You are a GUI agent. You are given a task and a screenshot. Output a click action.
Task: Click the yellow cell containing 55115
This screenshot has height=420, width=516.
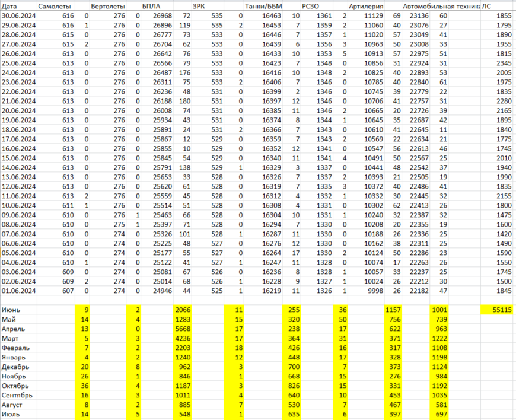click(x=498, y=310)
